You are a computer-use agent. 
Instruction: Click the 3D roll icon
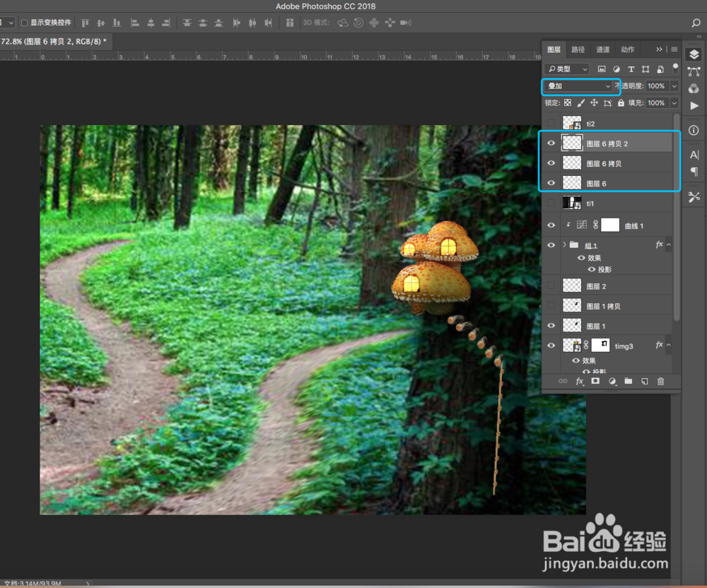[358, 23]
